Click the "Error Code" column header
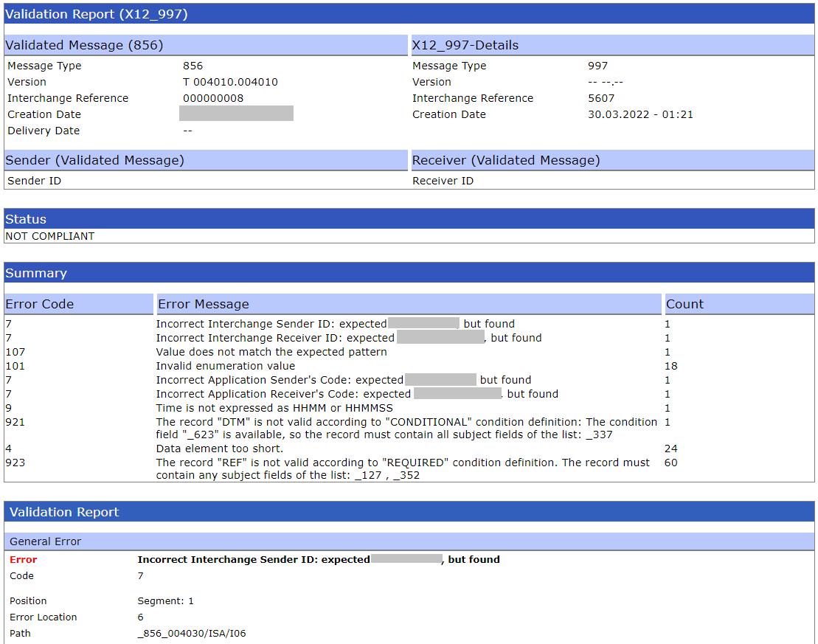Screen dimensions: 818x644 (x=40, y=304)
